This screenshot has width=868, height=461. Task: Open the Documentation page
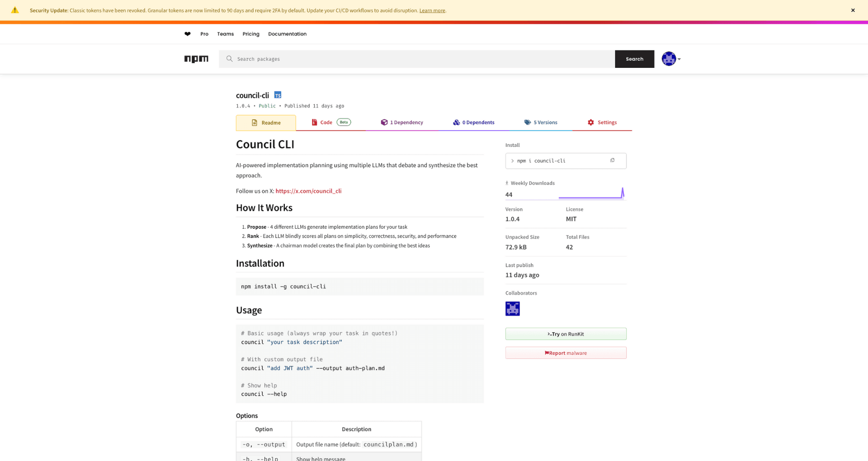coord(287,34)
